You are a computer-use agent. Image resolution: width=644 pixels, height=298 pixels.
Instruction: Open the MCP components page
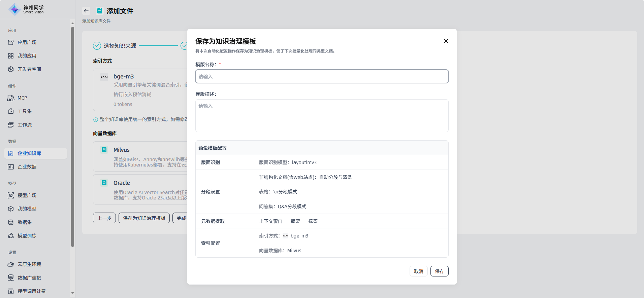tap(22, 98)
